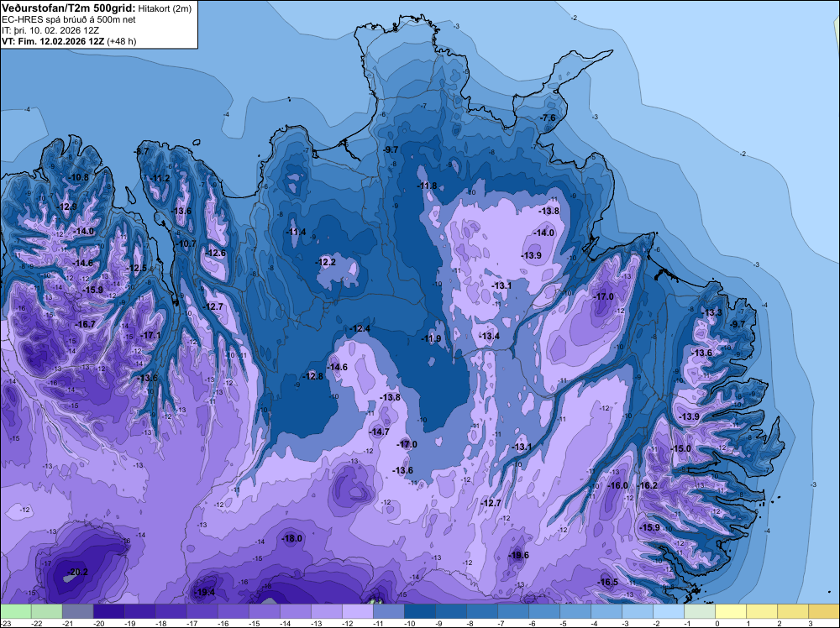Click the -7.6 temperature label
This screenshot has width=840, height=628.
(x=548, y=118)
